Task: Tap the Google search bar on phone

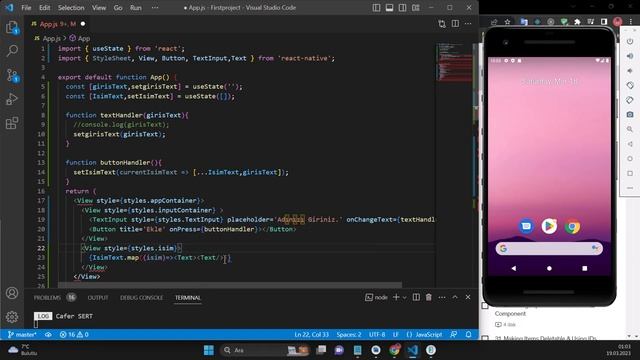Action: [549, 248]
